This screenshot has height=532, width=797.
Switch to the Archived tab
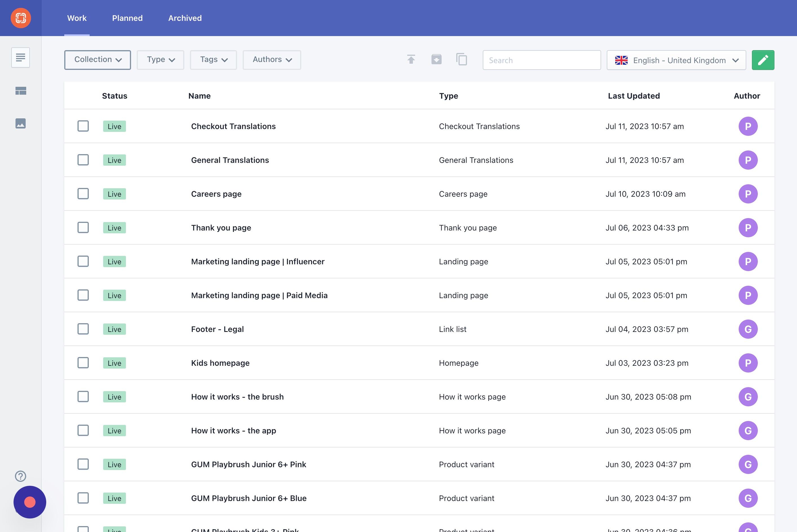tap(185, 18)
